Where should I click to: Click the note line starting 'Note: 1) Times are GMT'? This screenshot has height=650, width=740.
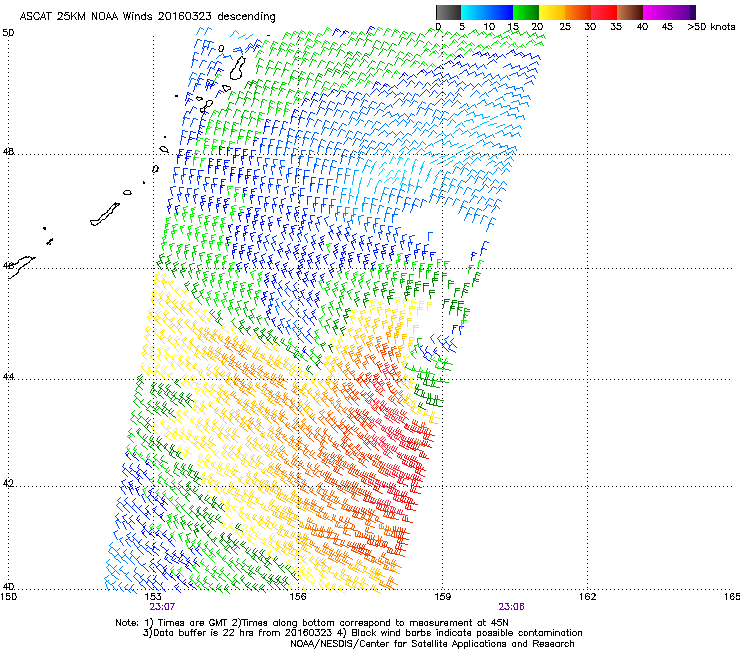pyautogui.click(x=312, y=623)
